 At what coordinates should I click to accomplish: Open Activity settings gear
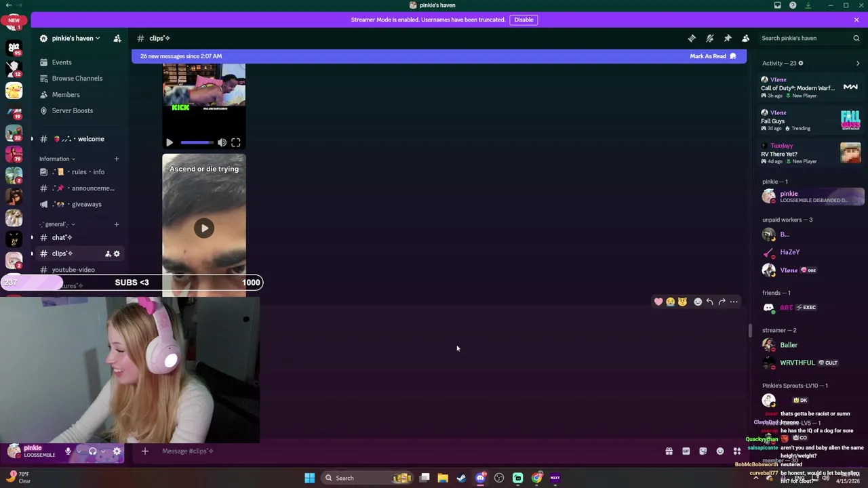pos(801,64)
